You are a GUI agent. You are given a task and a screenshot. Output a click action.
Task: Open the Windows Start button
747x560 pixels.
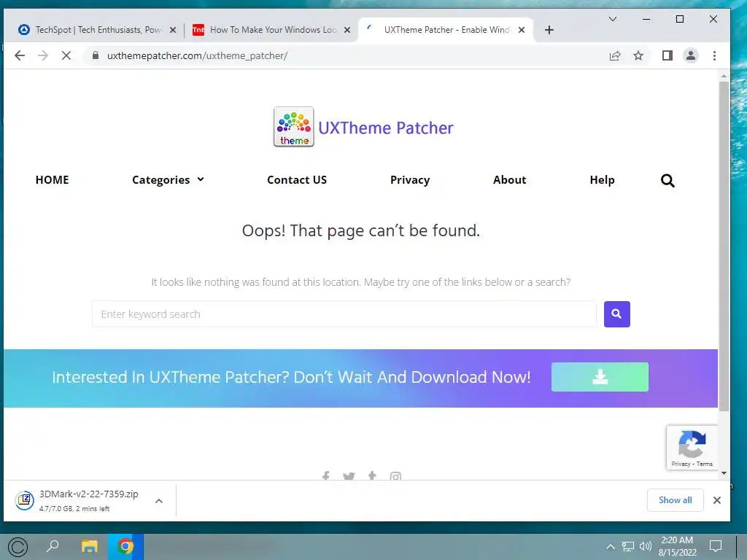coord(18,547)
